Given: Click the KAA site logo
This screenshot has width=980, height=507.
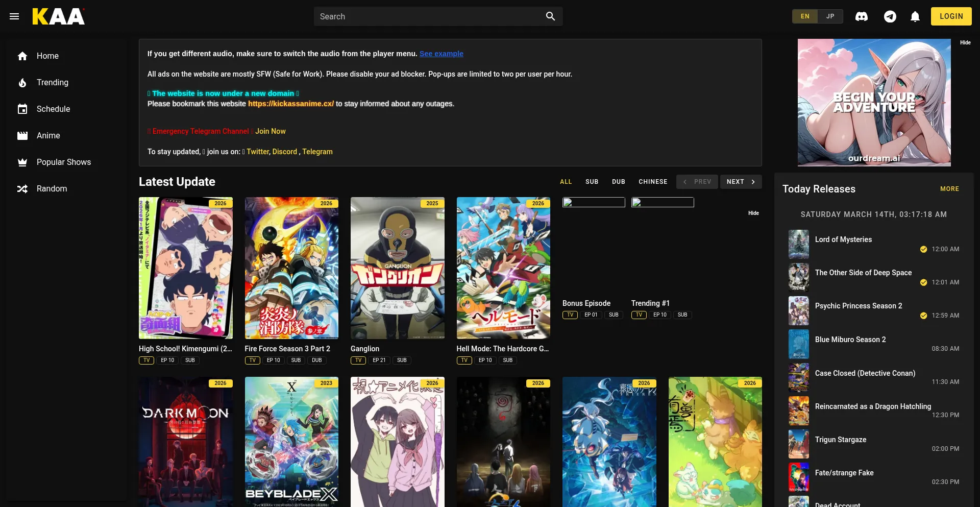Looking at the screenshot, I should tap(59, 16).
